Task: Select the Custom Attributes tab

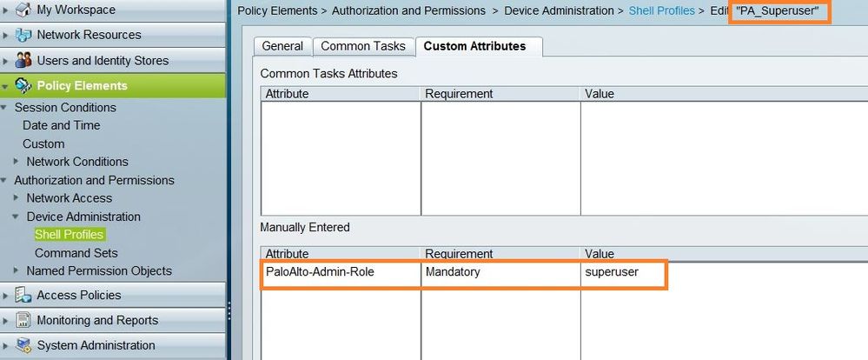Action: click(474, 46)
